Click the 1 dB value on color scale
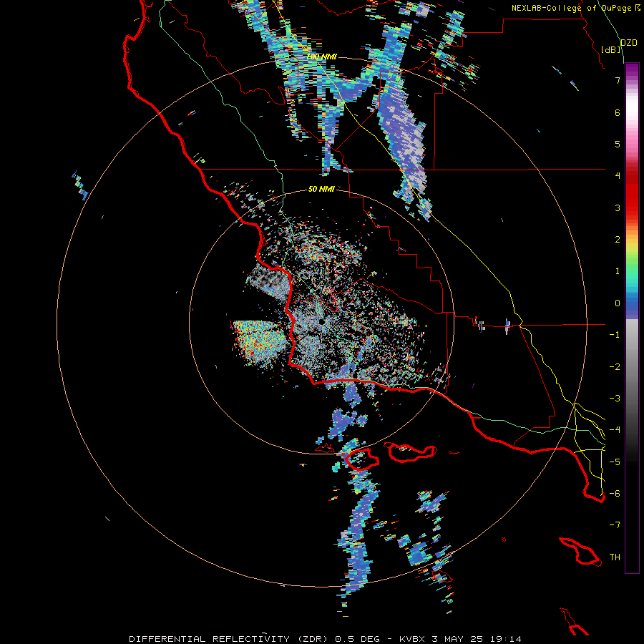The image size is (644, 644). pos(618,271)
